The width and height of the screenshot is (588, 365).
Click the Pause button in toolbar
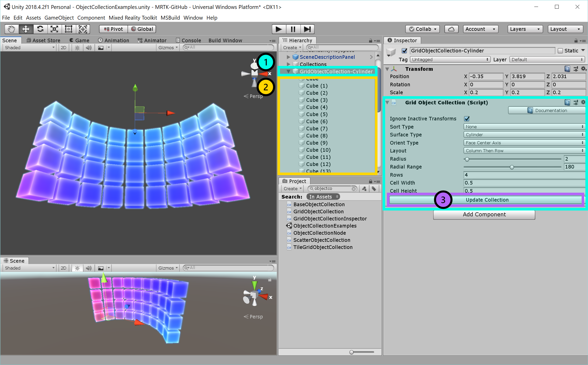click(x=293, y=29)
